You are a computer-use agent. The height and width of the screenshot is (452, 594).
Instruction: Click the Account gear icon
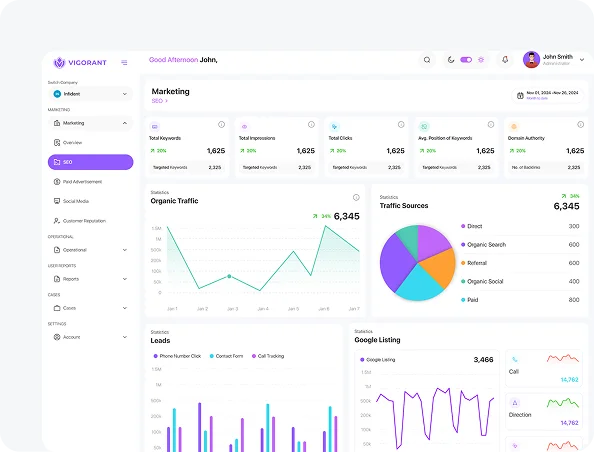click(57, 337)
